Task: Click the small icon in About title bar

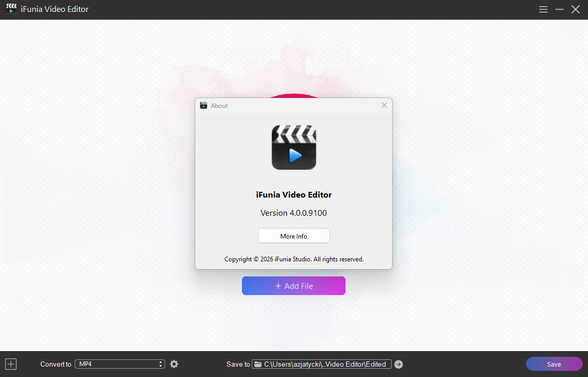Action: 204,105
